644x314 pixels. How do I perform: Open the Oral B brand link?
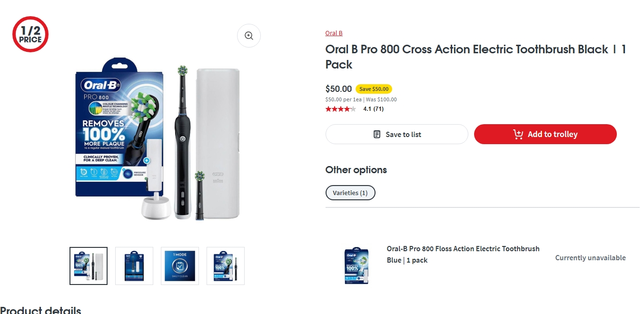[x=334, y=33]
